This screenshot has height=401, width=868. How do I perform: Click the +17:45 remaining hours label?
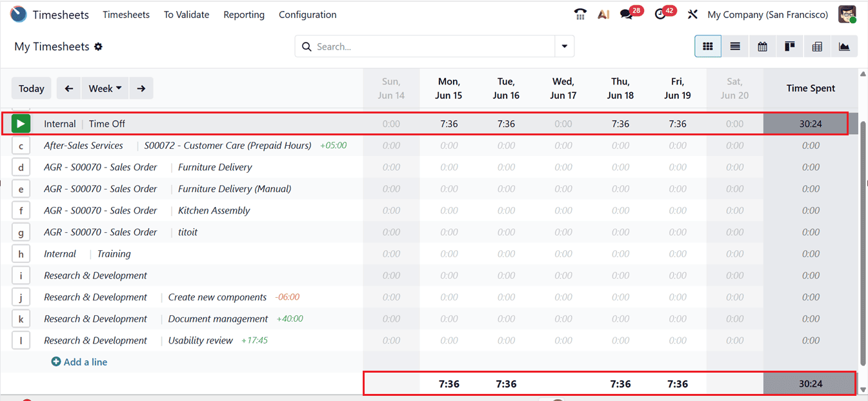pos(254,340)
